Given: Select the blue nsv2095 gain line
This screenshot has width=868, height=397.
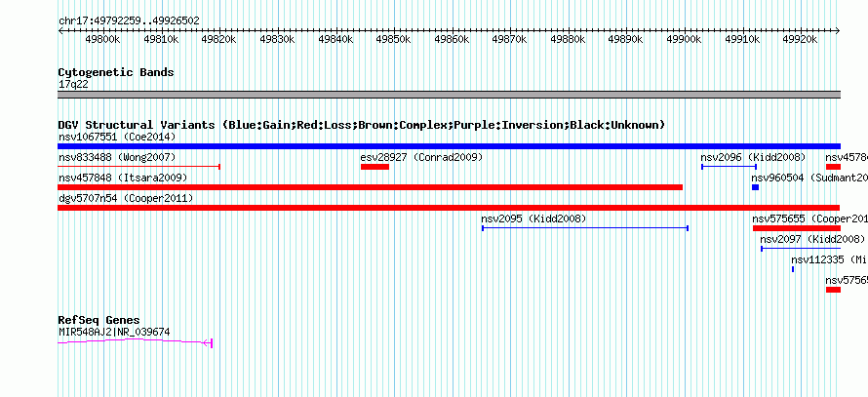Looking at the screenshot, I should pos(585,227).
